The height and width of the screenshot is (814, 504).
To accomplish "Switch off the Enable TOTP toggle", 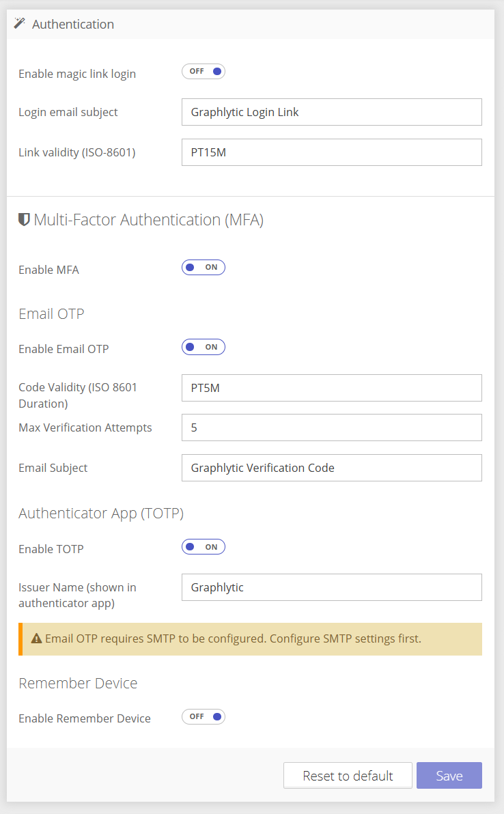I will (204, 547).
